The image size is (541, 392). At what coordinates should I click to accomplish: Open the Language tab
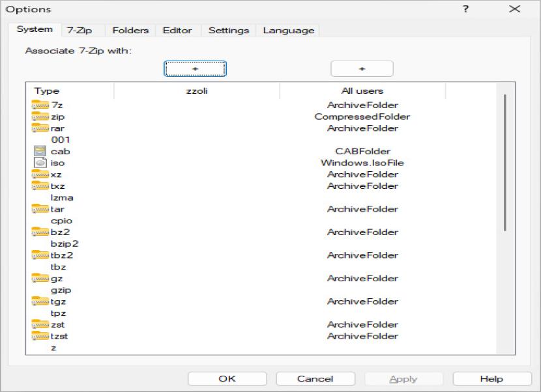(288, 30)
